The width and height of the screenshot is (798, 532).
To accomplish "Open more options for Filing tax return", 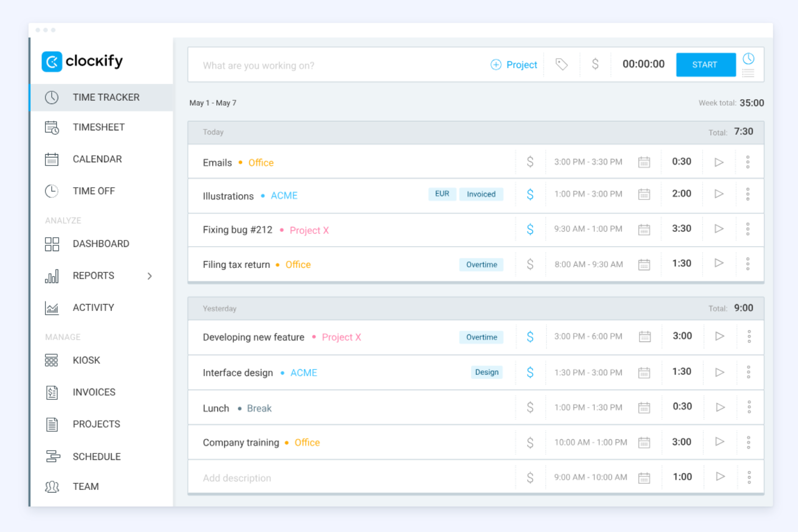I will [x=748, y=264].
